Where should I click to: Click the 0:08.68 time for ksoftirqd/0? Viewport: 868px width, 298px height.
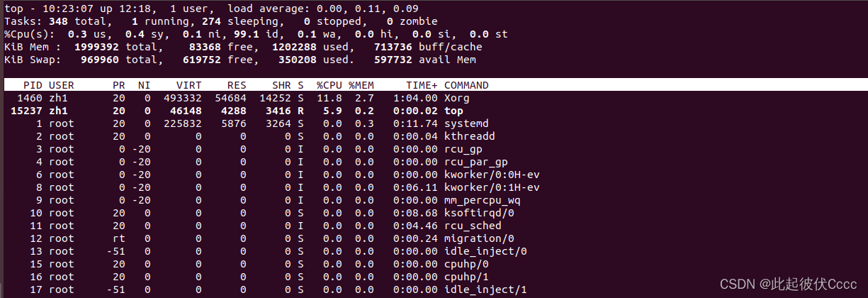415,213
